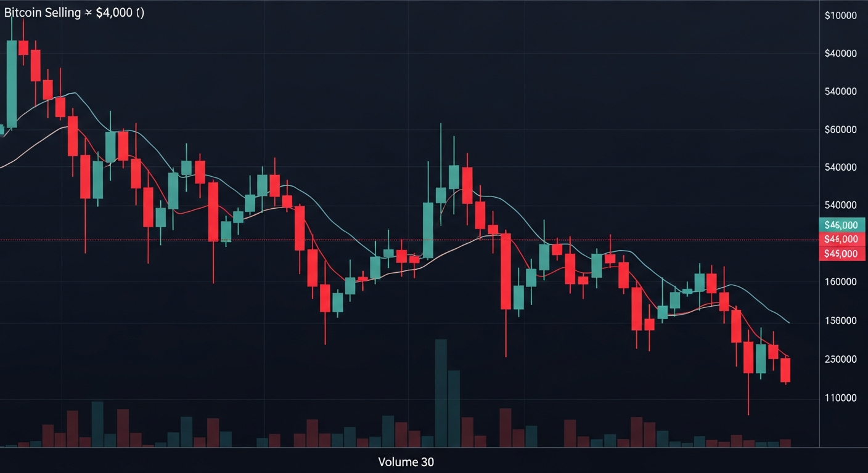Click the Bitcoin Selling chart title
This screenshot has height=473, width=868.
click(74, 13)
